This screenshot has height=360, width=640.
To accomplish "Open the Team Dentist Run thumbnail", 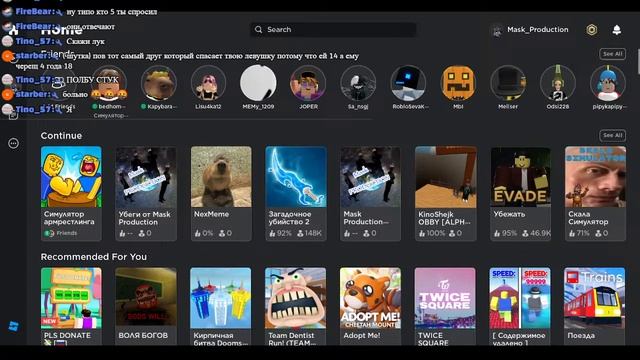I will click(x=296, y=298).
